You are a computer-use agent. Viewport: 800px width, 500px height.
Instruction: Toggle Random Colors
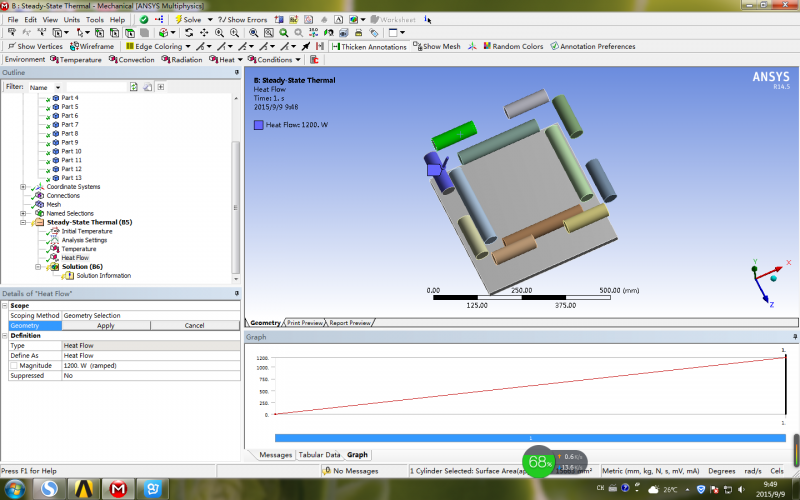[513, 46]
